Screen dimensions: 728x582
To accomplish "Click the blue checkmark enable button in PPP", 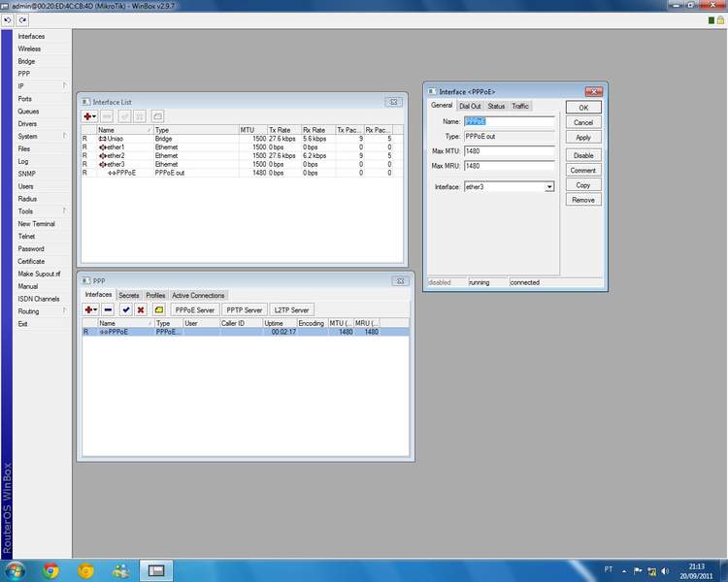I will click(126, 309).
